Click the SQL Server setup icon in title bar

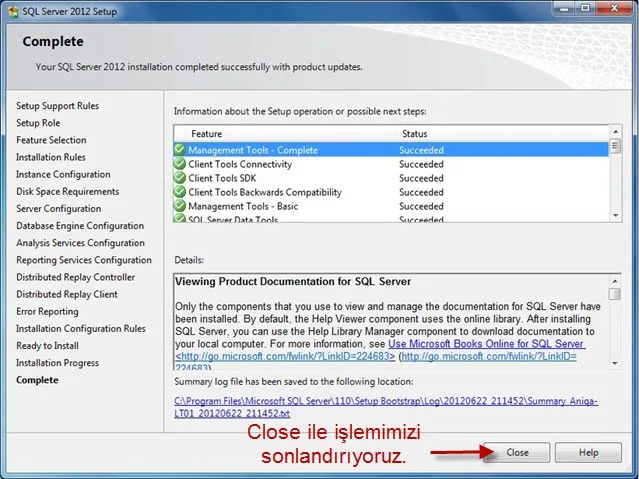(x=13, y=11)
